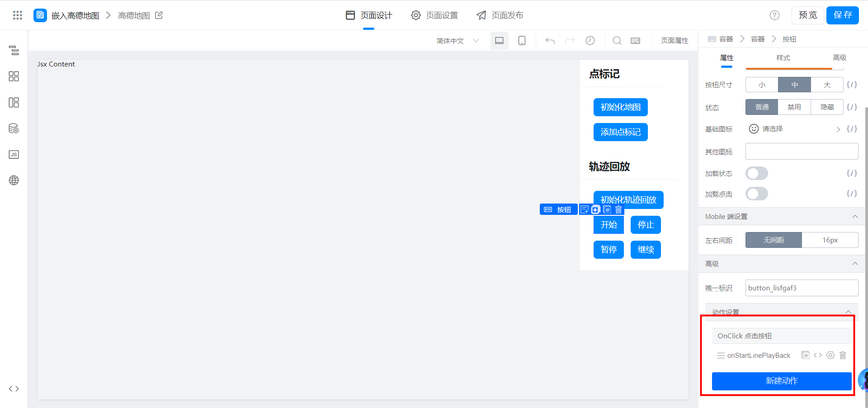Open the history clock icon

tap(590, 41)
